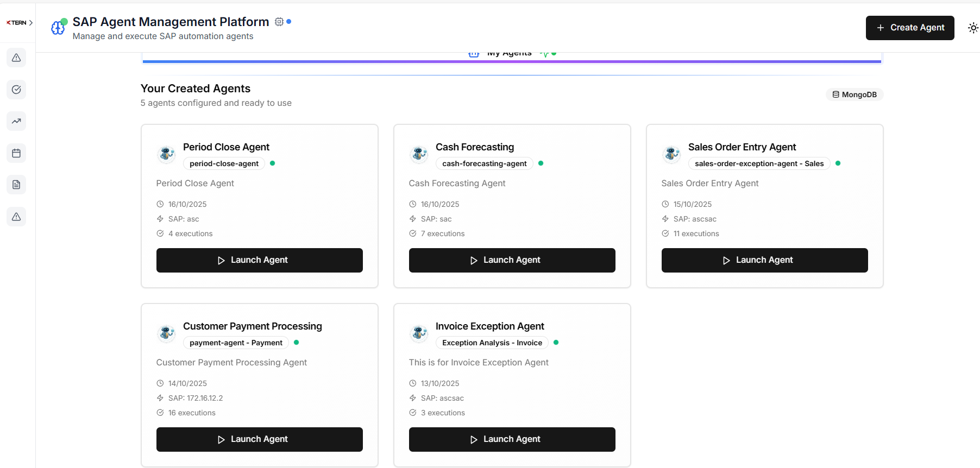Click the Create Agent button

pos(909,28)
